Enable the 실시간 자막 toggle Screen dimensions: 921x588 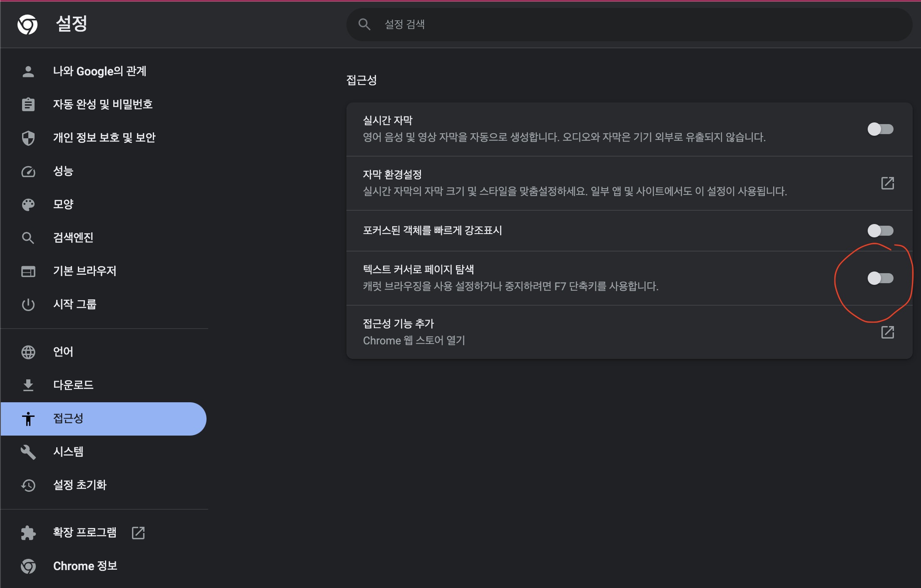(x=880, y=129)
